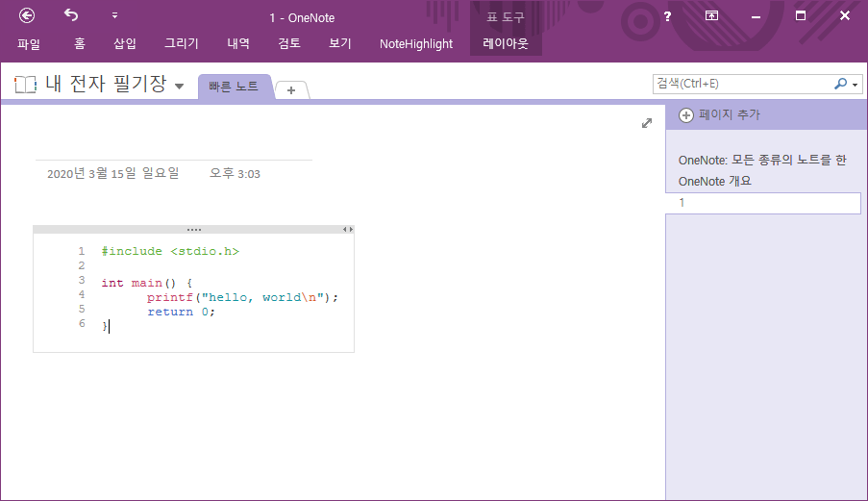The width and height of the screenshot is (868, 501).
Task: Click the printf hello world code line
Action: point(242,297)
